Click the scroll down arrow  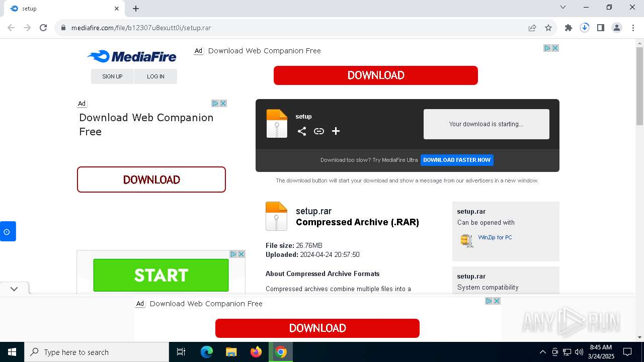click(639, 337)
